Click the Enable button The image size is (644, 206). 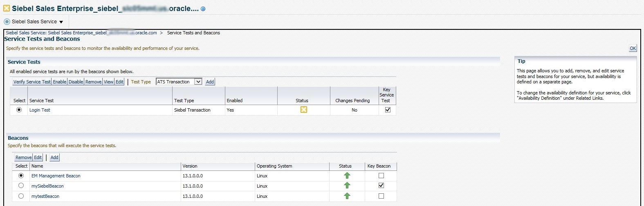click(59, 82)
